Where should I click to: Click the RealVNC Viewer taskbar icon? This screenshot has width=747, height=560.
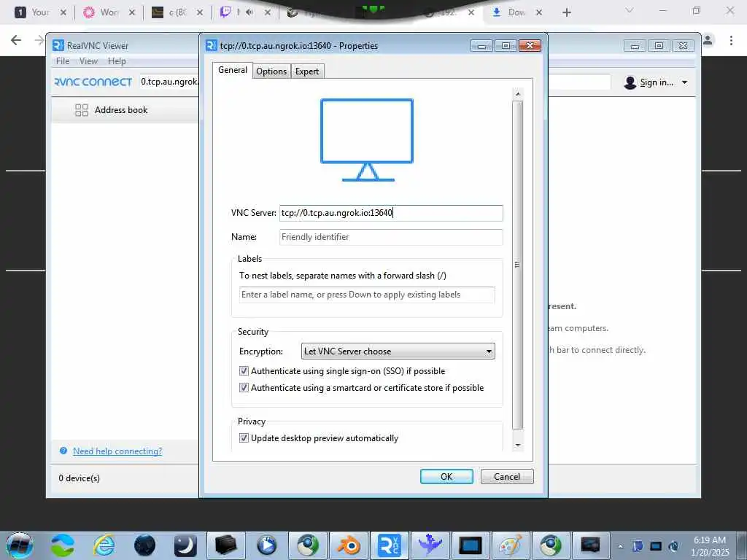390,545
